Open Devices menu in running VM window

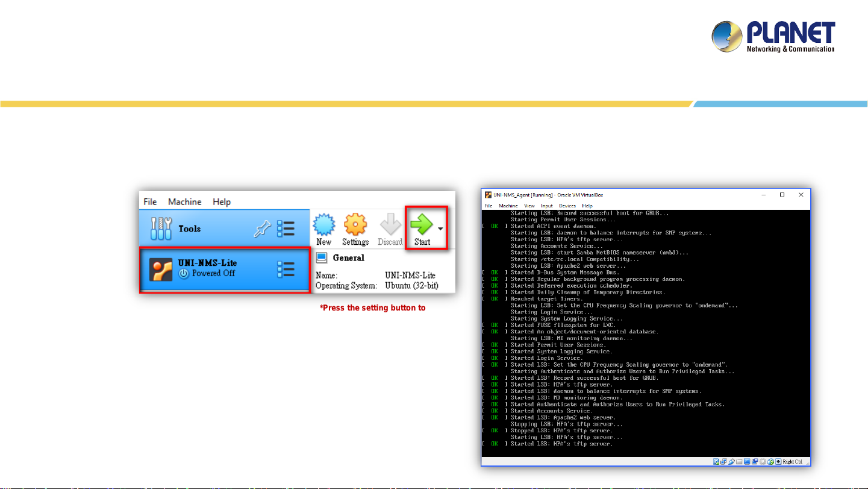click(x=567, y=206)
